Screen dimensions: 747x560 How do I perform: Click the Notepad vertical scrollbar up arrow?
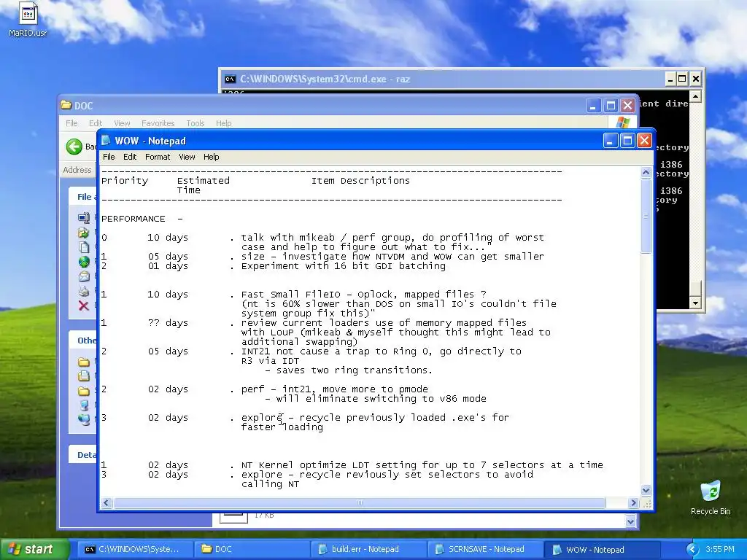point(646,172)
